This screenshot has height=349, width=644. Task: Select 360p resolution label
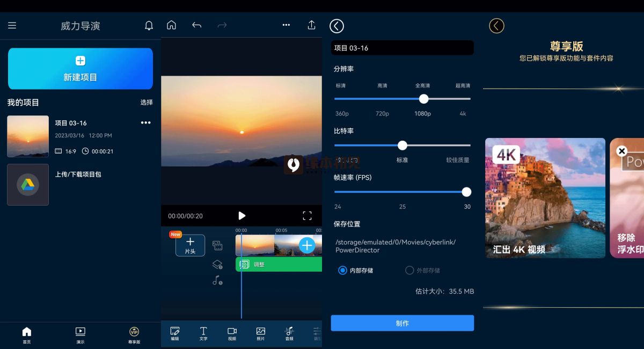tap(342, 114)
